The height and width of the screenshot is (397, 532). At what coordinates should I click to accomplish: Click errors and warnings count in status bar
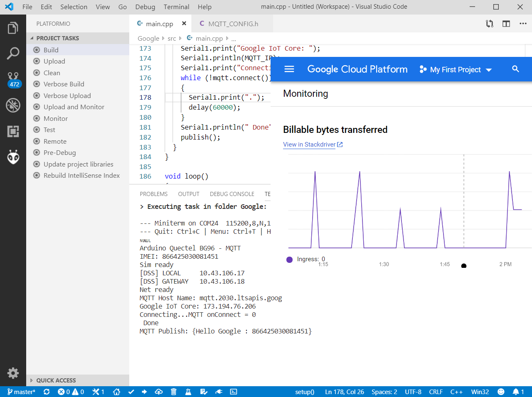pyautogui.click(x=71, y=392)
